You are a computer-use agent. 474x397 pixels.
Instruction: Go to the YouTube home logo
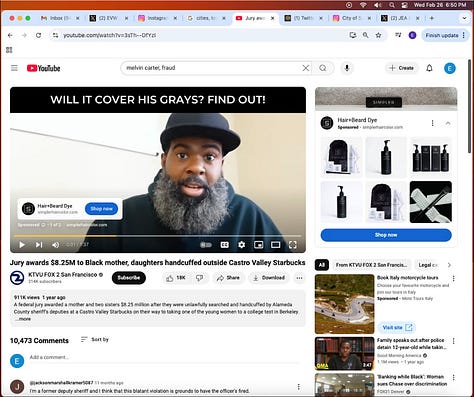[44, 68]
